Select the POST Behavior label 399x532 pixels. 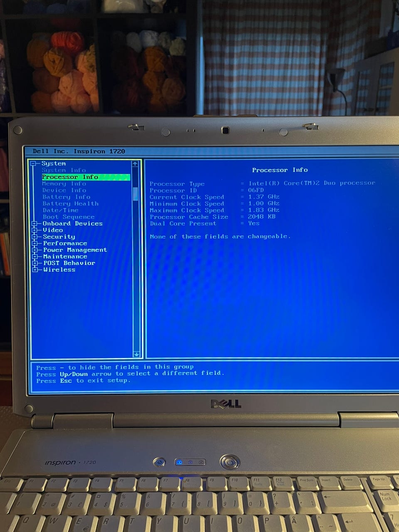(x=69, y=263)
